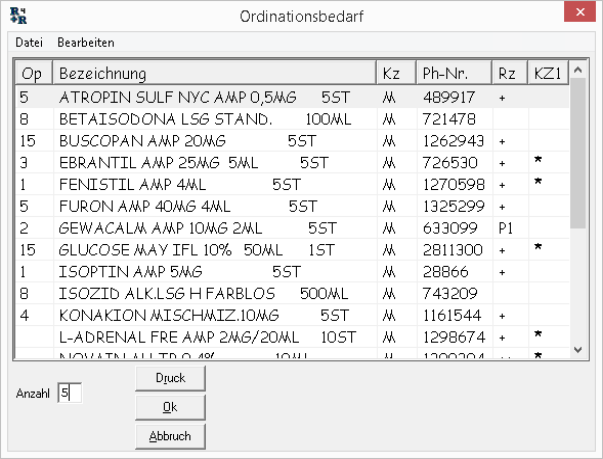Image resolution: width=603 pixels, height=459 pixels.
Task: Click the KZ1 column header
Action: coord(548,73)
